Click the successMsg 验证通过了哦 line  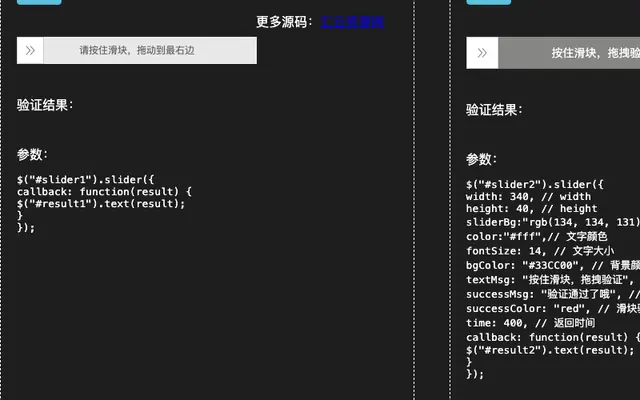pos(553,294)
